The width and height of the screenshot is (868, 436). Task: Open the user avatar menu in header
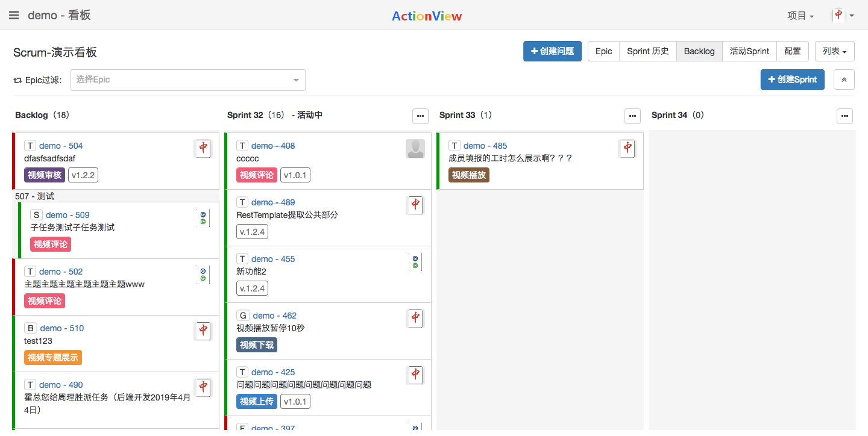click(843, 16)
